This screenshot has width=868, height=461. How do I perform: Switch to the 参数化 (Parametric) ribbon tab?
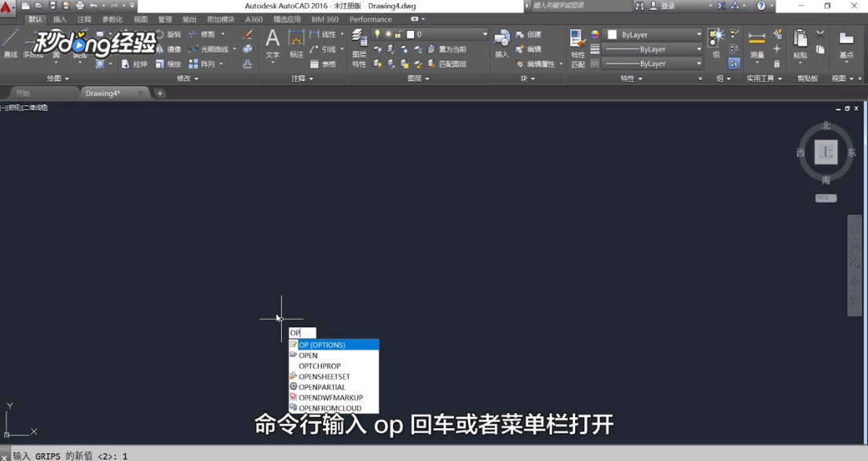pyautogui.click(x=112, y=20)
